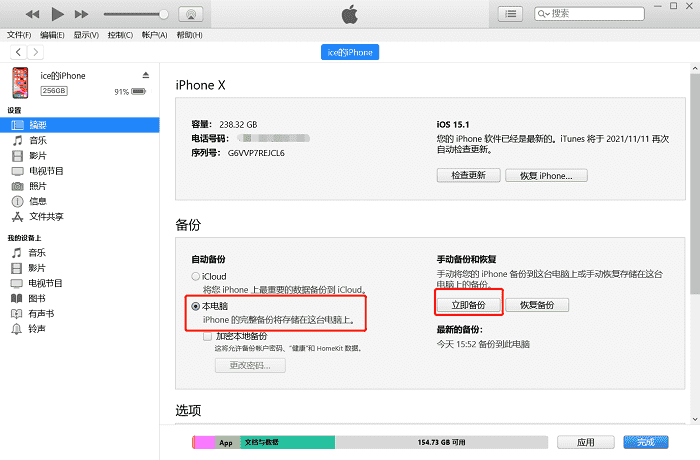700x460 pixels.
Task: Click the 搜索 search field
Action: pos(589,14)
